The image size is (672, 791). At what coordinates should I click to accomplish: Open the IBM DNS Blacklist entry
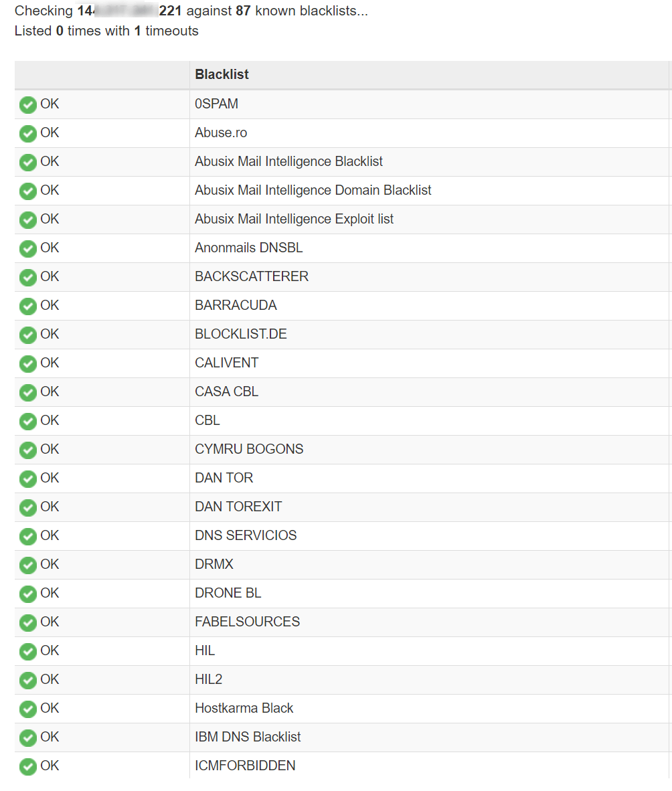tap(248, 737)
